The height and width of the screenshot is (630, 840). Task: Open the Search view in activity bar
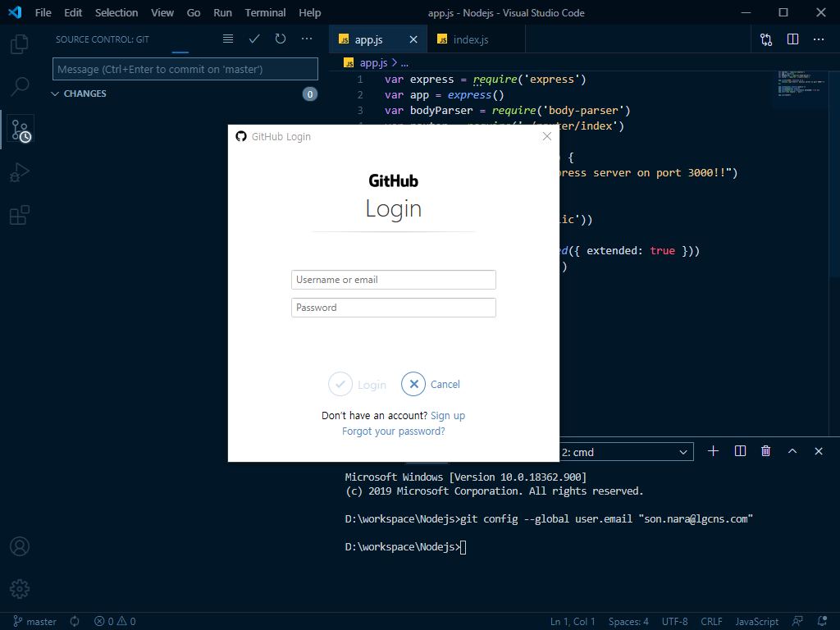point(20,86)
